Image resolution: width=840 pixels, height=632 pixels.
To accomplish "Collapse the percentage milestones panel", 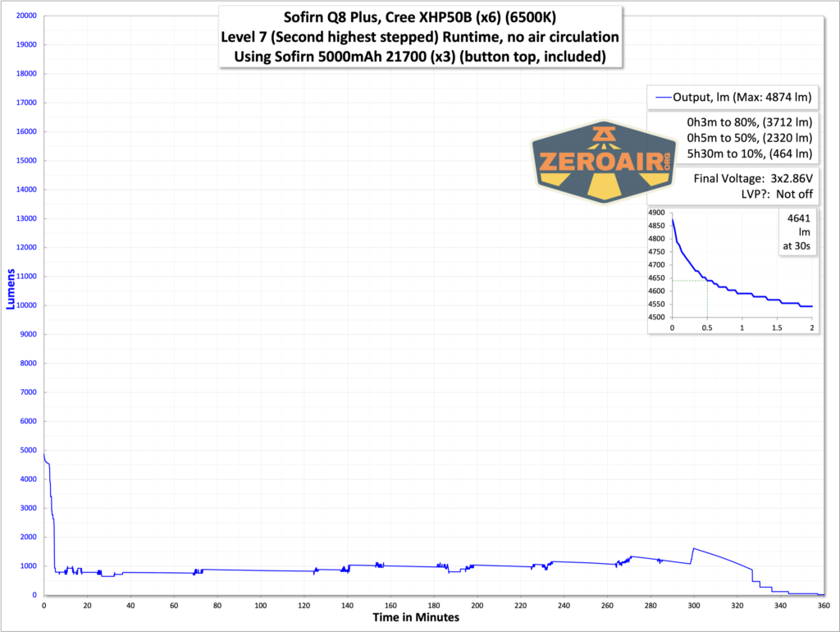I will [x=749, y=138].
